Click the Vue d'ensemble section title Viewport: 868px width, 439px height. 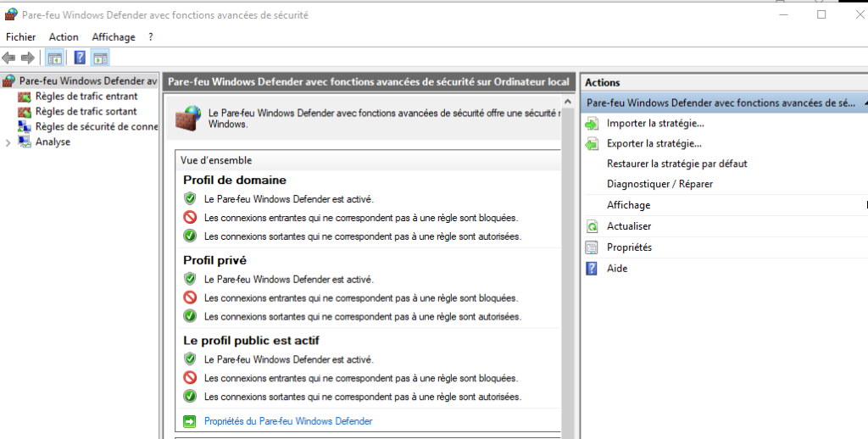click(x=216, y=160)
